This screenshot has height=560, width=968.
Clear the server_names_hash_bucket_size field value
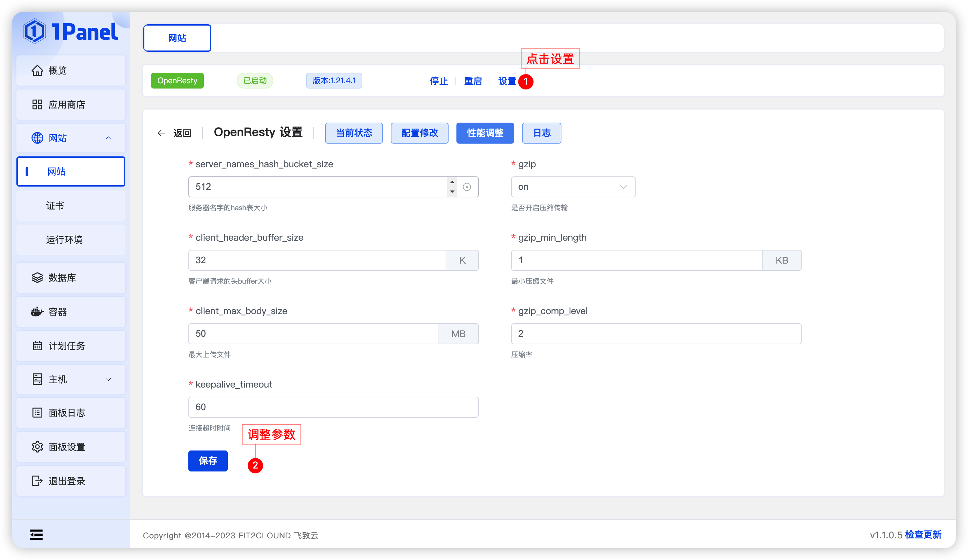coord(467,187)
